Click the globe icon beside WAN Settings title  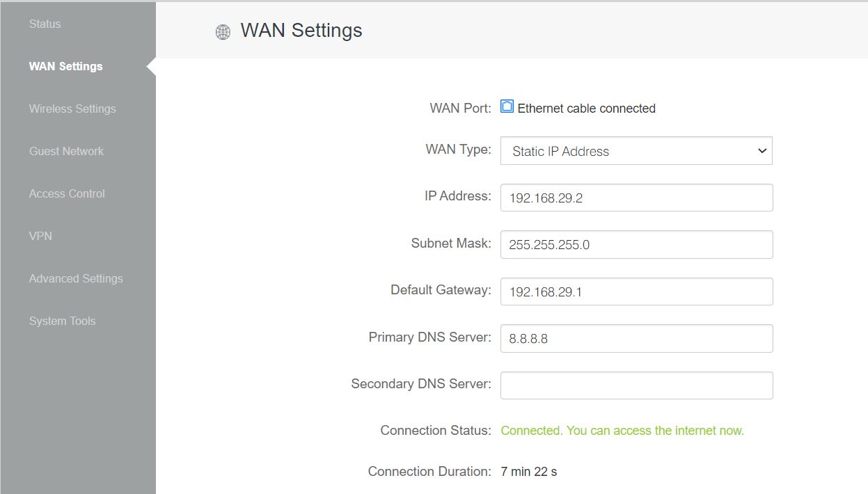coord(223,32)
